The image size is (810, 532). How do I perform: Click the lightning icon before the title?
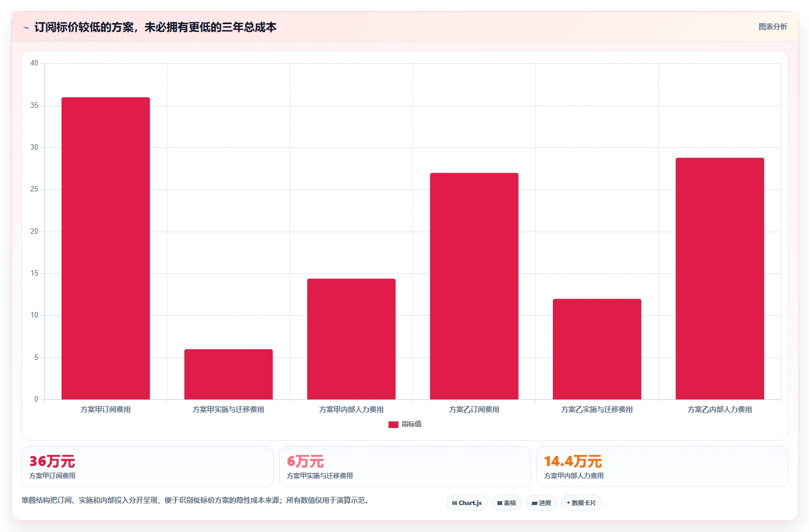(x=26, y=28)
